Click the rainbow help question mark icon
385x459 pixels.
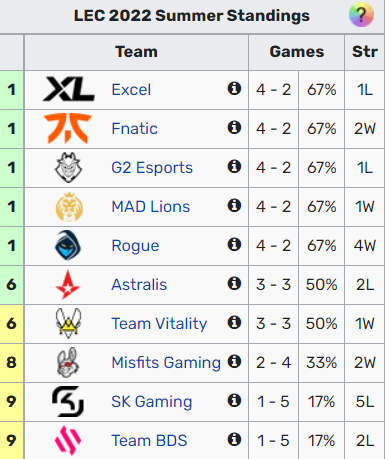point(361,15)
